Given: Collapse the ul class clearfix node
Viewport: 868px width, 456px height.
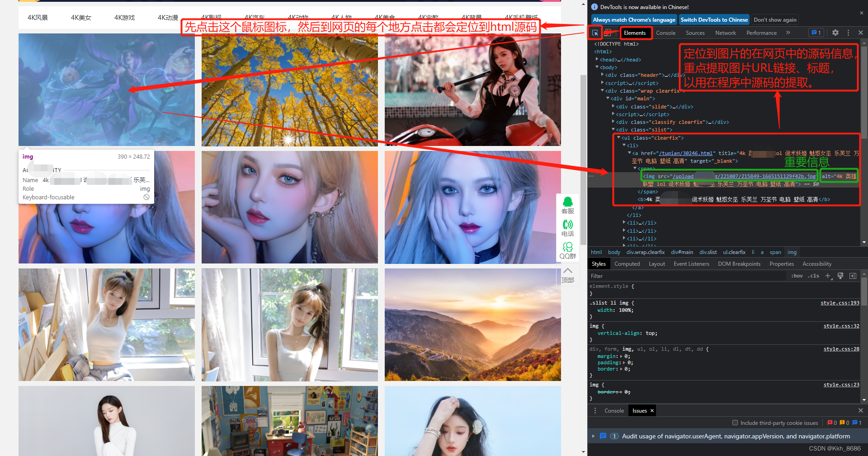Looking at the screenshot, I should [x=618, y=137].
